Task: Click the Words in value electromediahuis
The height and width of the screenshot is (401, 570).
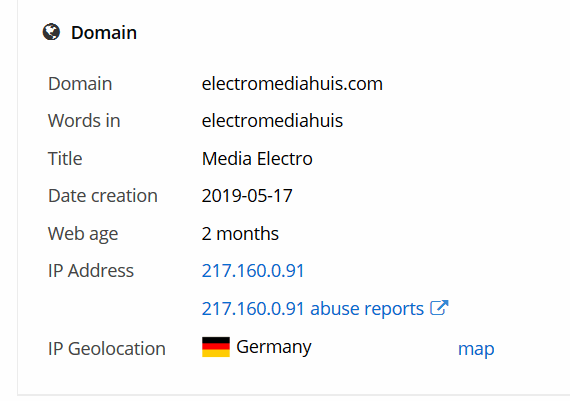Action: point(272,120)
